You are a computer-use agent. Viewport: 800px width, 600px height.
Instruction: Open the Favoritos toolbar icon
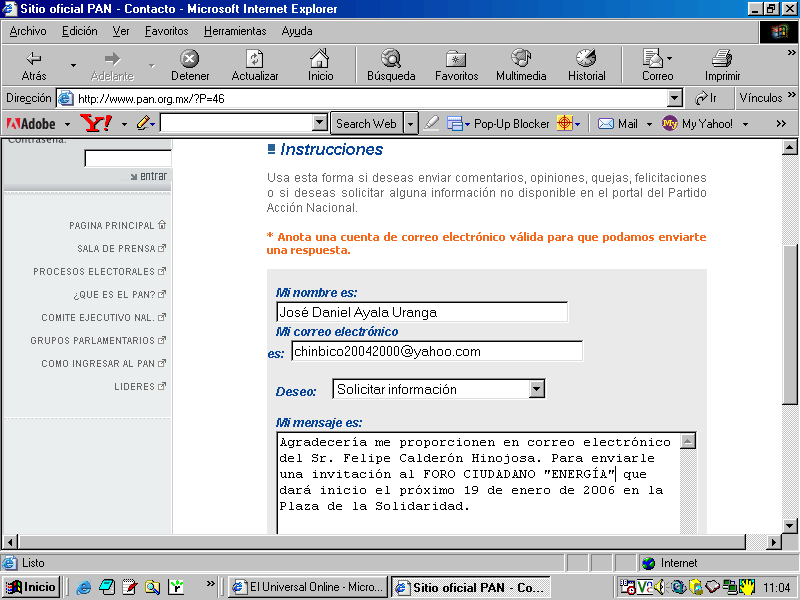click(456, 59)
